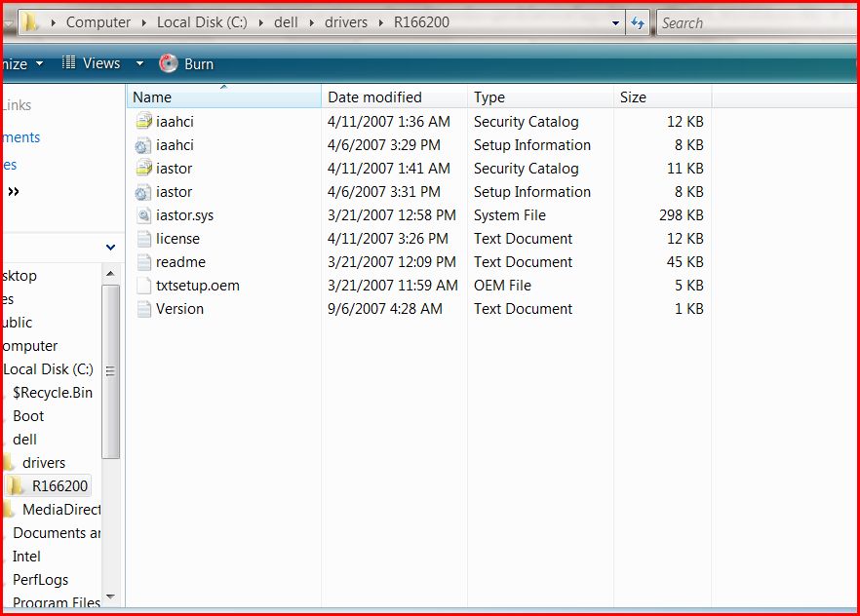Click the iastor Setup Information file icon

[x=142, y=192]
